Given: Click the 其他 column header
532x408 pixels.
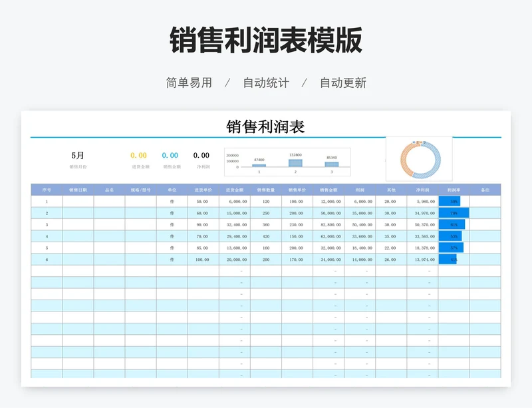Looking at the screenshot, I should 391,190.
